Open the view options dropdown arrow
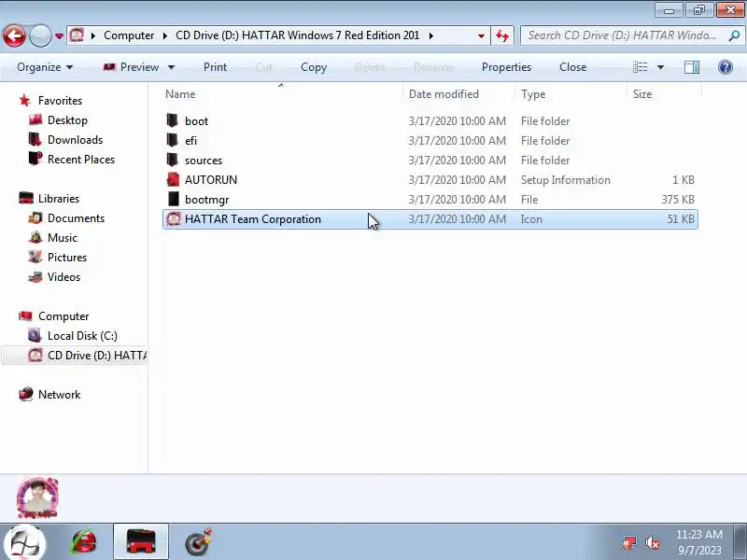 click(x=660, y=67)
